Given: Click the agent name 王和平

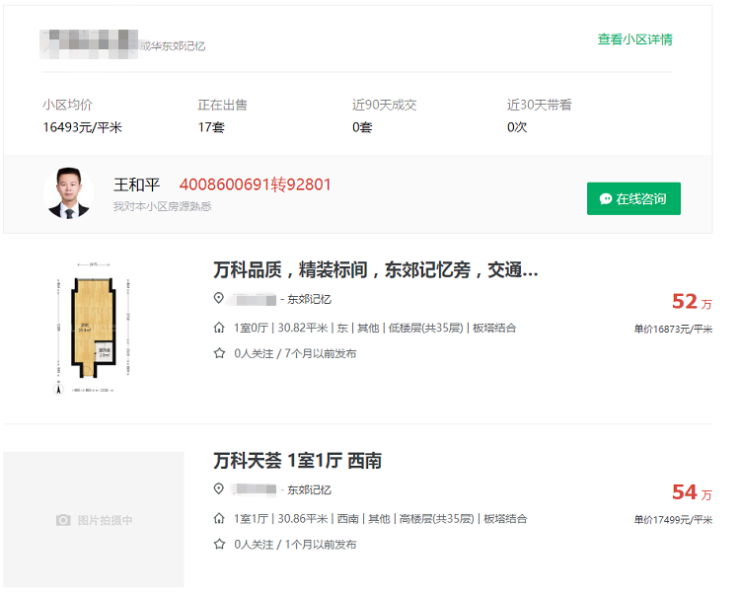Looking at the screenshot, I should click(x=136, y=184).
